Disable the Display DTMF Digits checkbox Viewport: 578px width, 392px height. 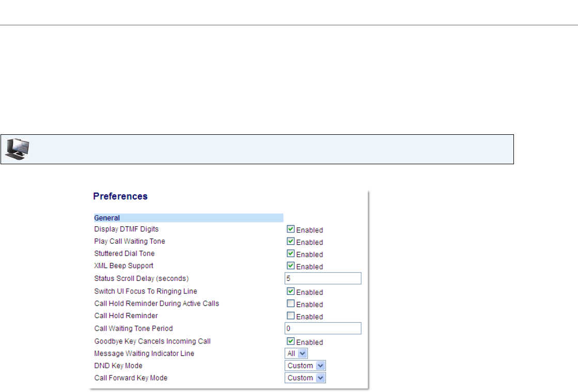pyautogui.click(x=291, y=229)
